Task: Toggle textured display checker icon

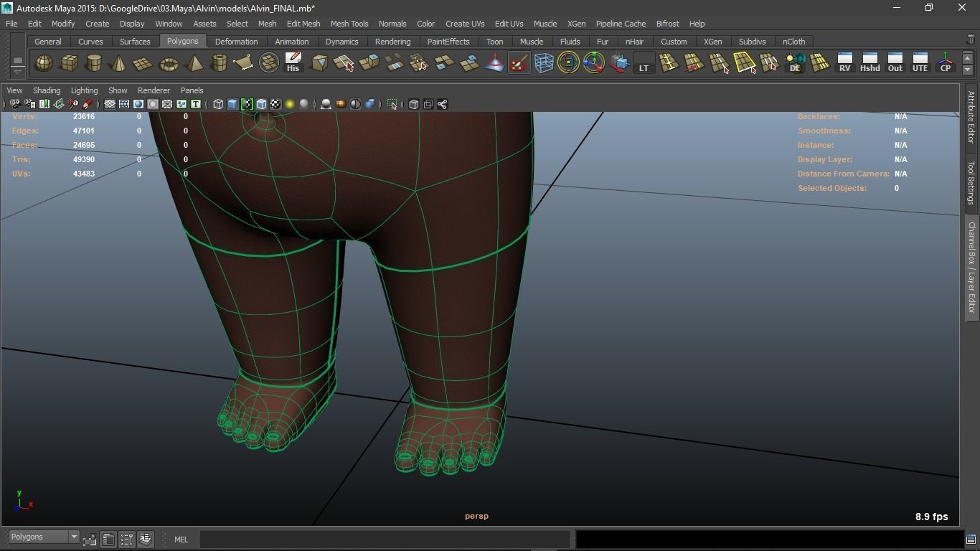Action: tap(275, 105)
